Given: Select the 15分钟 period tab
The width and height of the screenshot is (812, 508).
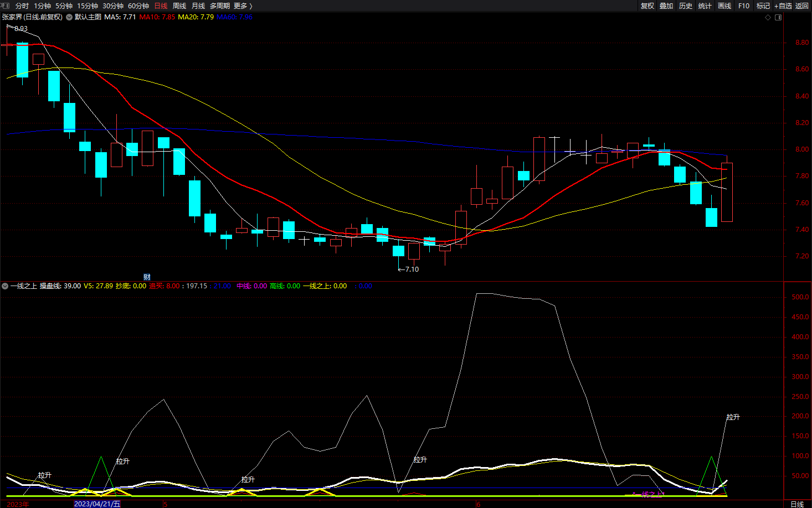Looking at the screenshot, I should (x=88, y=6).
